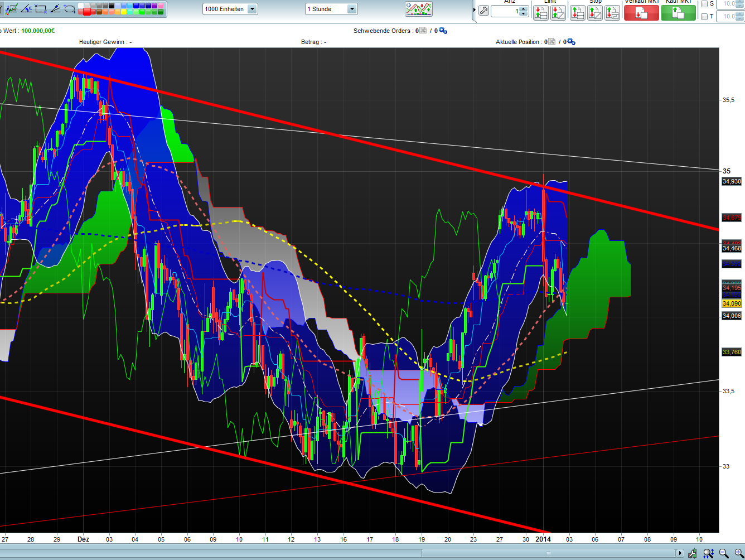Click the Kauf MKT buy button
745x560 pixels.
pos(678,12)
